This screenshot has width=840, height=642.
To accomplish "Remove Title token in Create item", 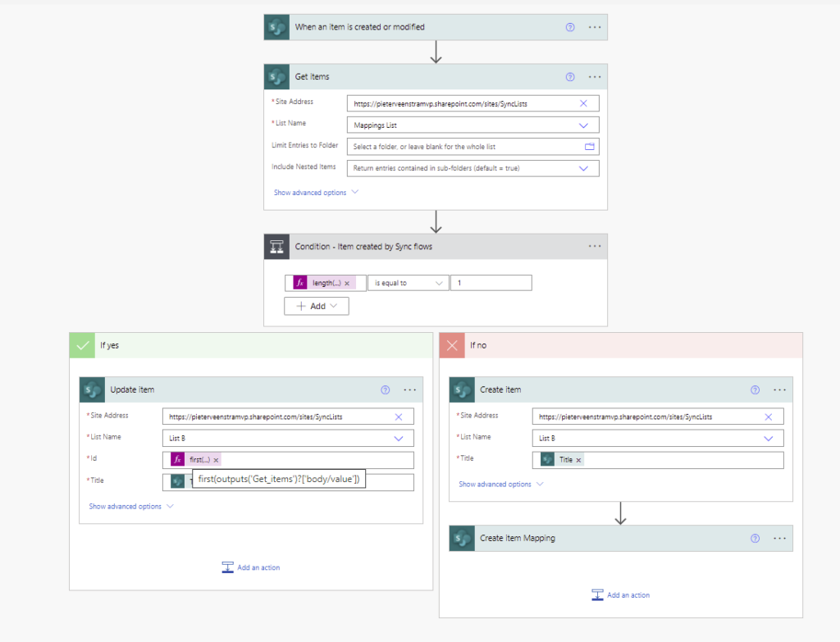I will [x=578, y=460].
